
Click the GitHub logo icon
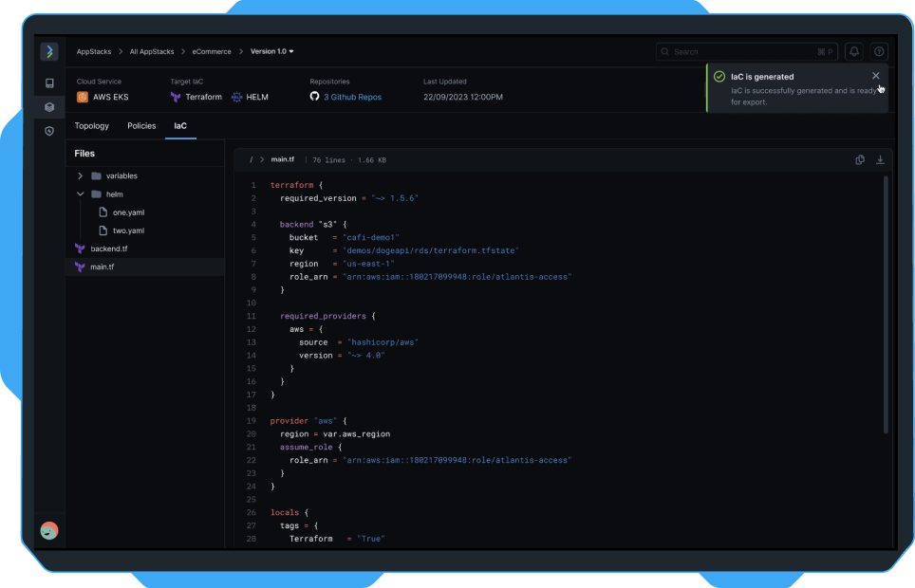pyautogui.click(x=314, y=96)
